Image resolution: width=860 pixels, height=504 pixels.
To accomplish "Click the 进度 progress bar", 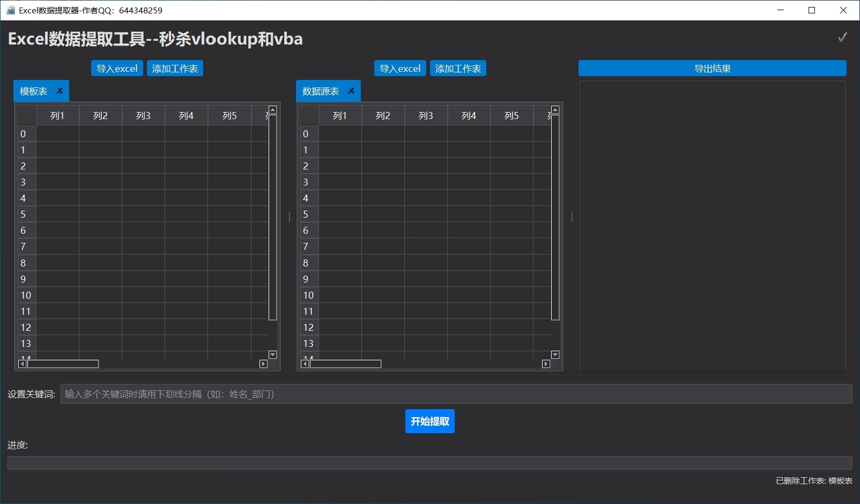I will point(429,463).
